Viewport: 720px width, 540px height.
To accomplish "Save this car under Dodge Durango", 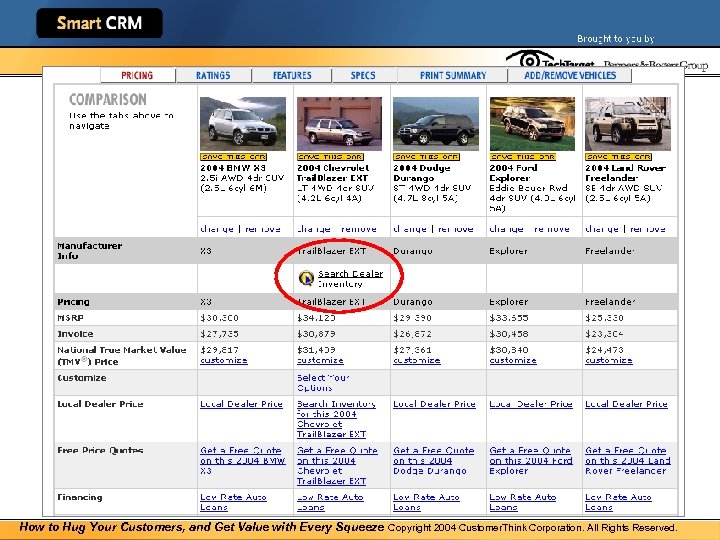I will point(426,157).
